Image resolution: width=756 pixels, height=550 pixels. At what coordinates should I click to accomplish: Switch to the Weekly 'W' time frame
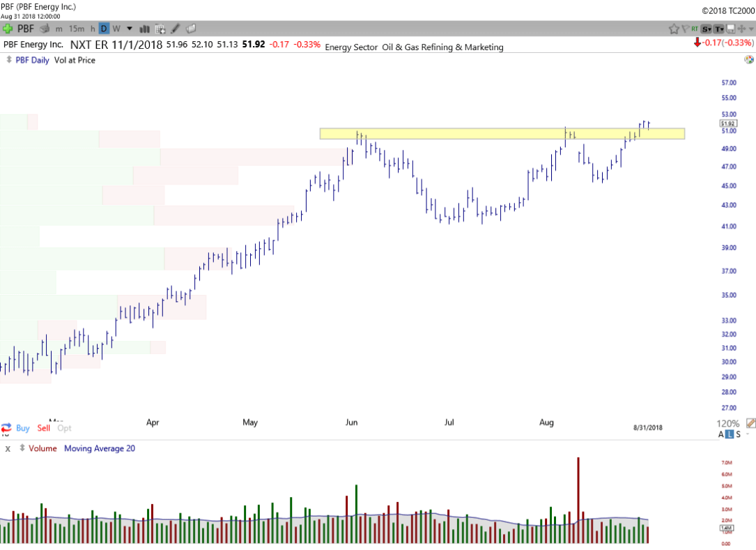coord(116,29)
